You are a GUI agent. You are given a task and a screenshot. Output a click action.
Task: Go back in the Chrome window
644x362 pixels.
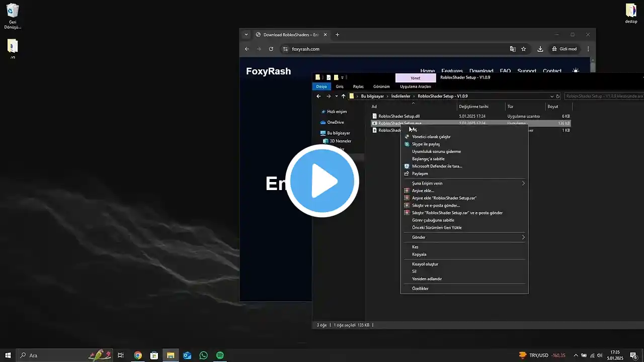click(247, 49)
